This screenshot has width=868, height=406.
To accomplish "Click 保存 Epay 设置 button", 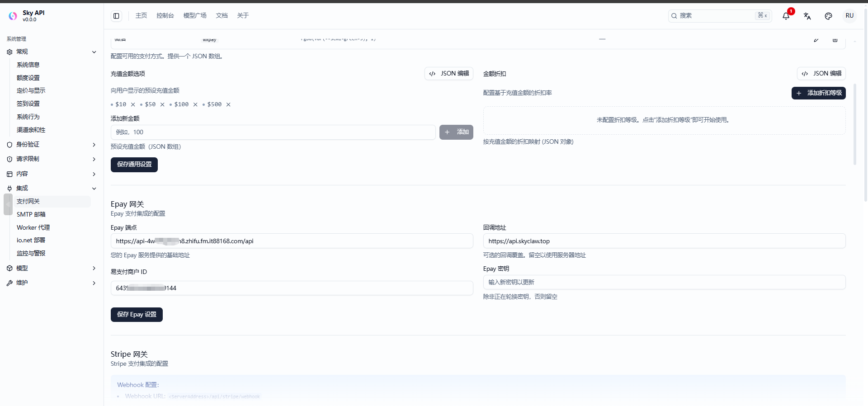I will pos(137,315).
